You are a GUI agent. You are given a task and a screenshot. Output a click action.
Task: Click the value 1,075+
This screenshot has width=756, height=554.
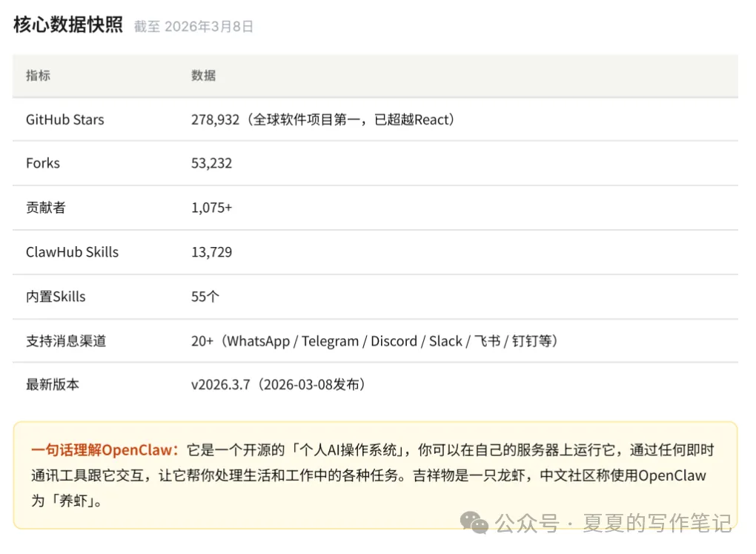[x=212, y=208]
